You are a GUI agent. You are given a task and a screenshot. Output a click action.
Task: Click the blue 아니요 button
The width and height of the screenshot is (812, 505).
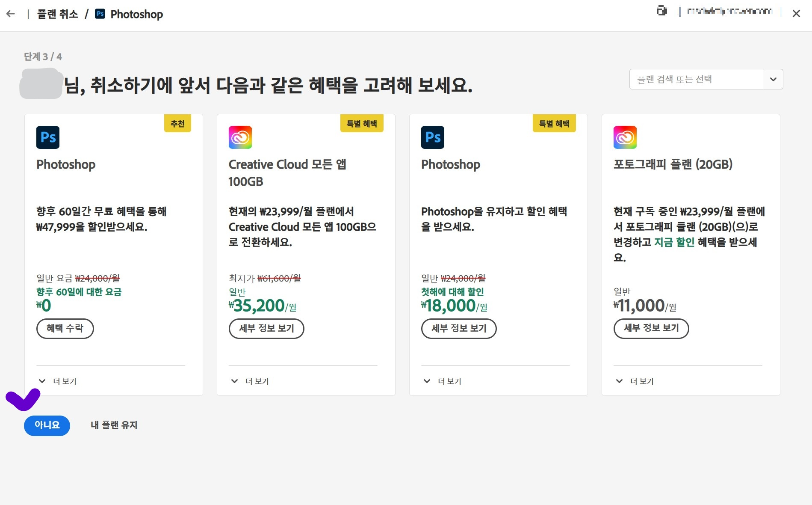(47, 425)
